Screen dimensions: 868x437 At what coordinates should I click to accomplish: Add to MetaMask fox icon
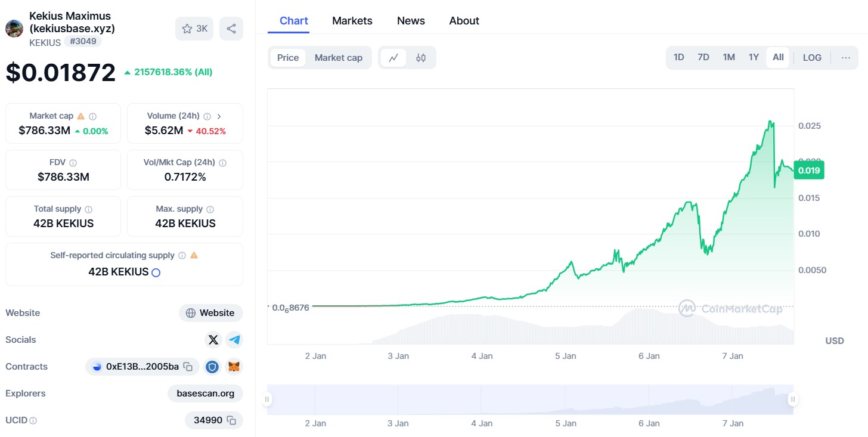click(x=235, y=367)
